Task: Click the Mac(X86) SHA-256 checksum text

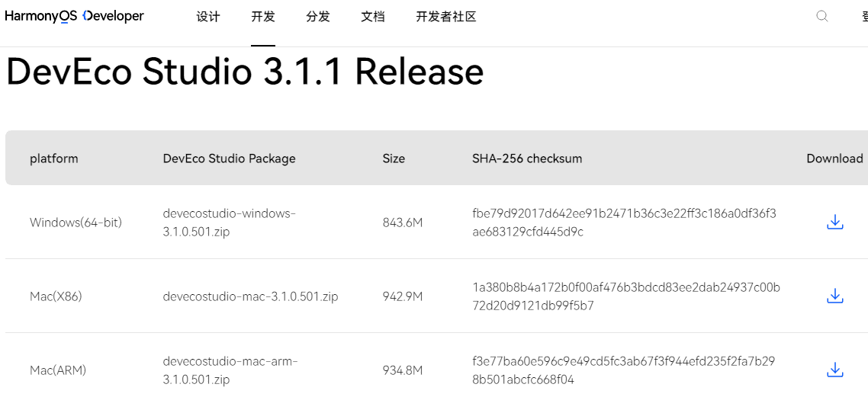Action: pos(625,296)
